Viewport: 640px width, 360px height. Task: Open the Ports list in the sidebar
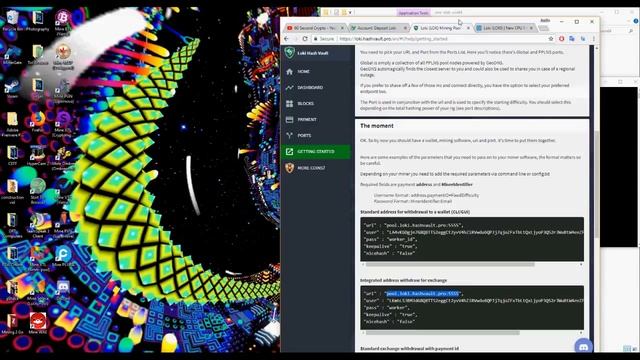click(316, 135)
